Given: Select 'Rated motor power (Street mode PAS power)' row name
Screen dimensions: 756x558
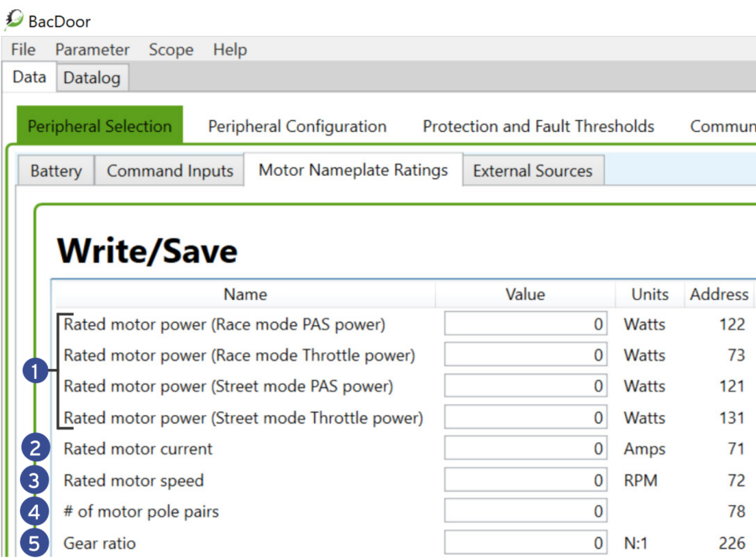Looking at the screenshot, I should tap(228, 387).
